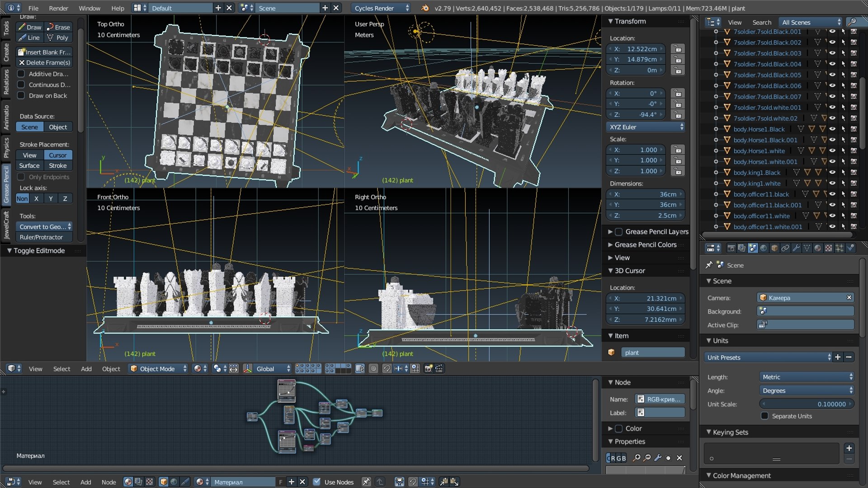Open XYZ Euler rotation mode dropdown

(646, 127)
